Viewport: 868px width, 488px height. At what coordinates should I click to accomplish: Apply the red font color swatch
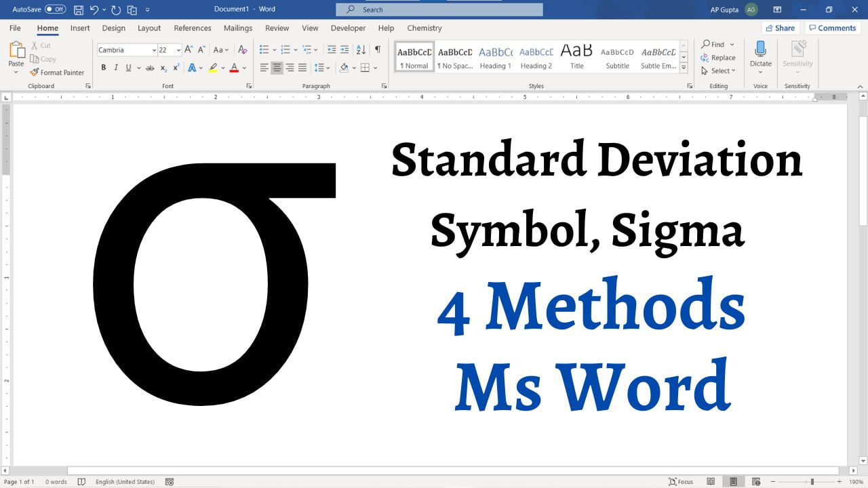click(234, 68)
